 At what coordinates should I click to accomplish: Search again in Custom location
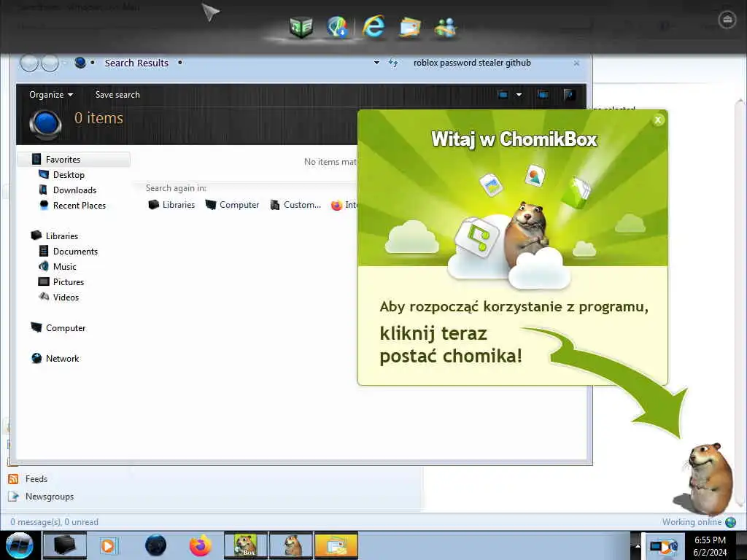pos(295,205)
